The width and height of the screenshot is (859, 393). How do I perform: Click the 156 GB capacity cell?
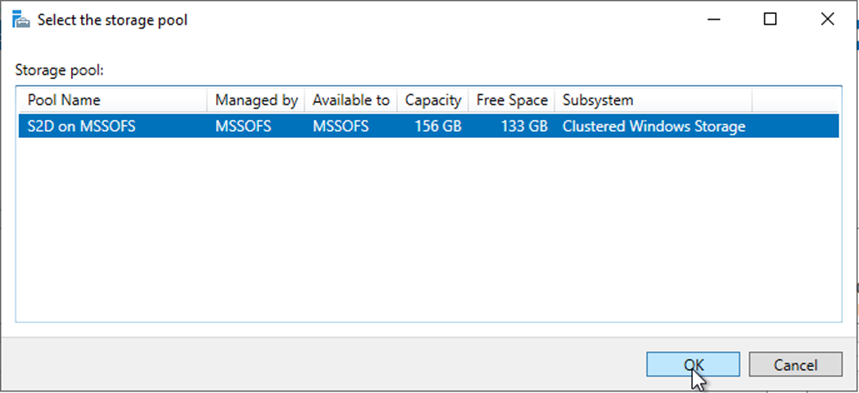438,127
